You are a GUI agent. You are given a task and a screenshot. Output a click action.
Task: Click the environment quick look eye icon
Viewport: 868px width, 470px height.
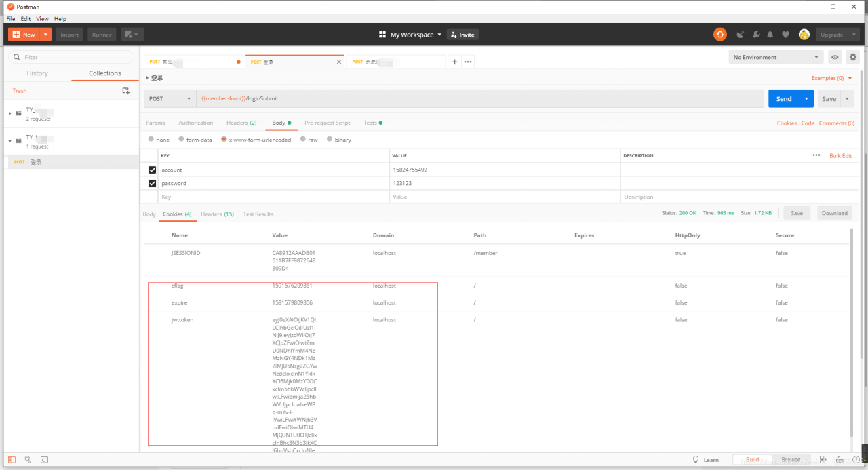pyautogui.click(x=835, y=57)
